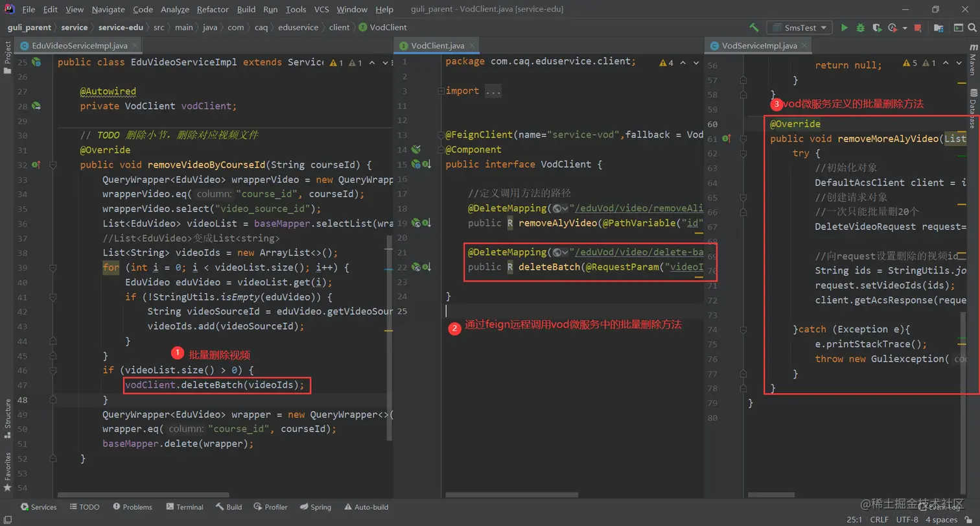Open the Spring tool window
This screenshot has width=980, height=526.
click(315, 507)
